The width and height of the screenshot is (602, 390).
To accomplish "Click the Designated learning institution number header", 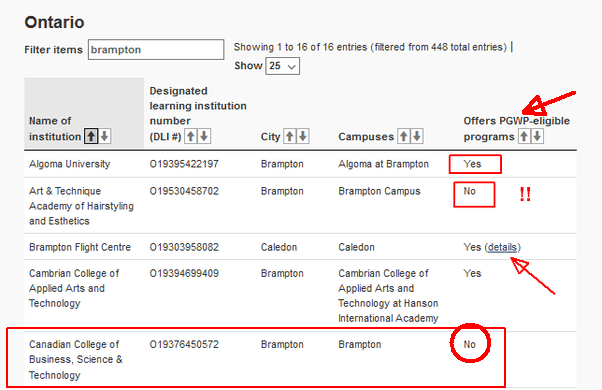I will (x=198, y=114).
